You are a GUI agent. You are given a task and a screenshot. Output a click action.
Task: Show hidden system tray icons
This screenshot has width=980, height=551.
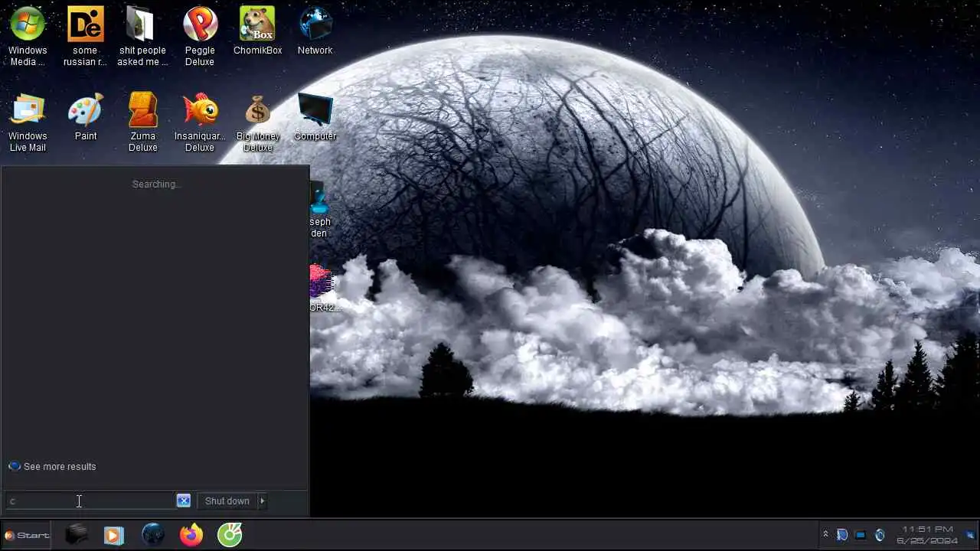[x=825, y=535]
